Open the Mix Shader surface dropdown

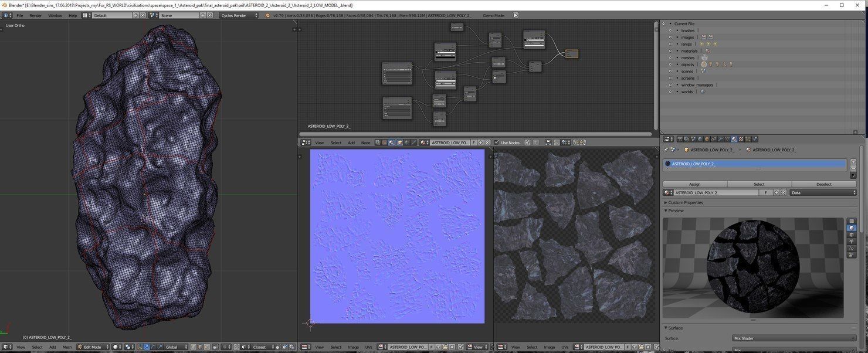click(794, 338)
